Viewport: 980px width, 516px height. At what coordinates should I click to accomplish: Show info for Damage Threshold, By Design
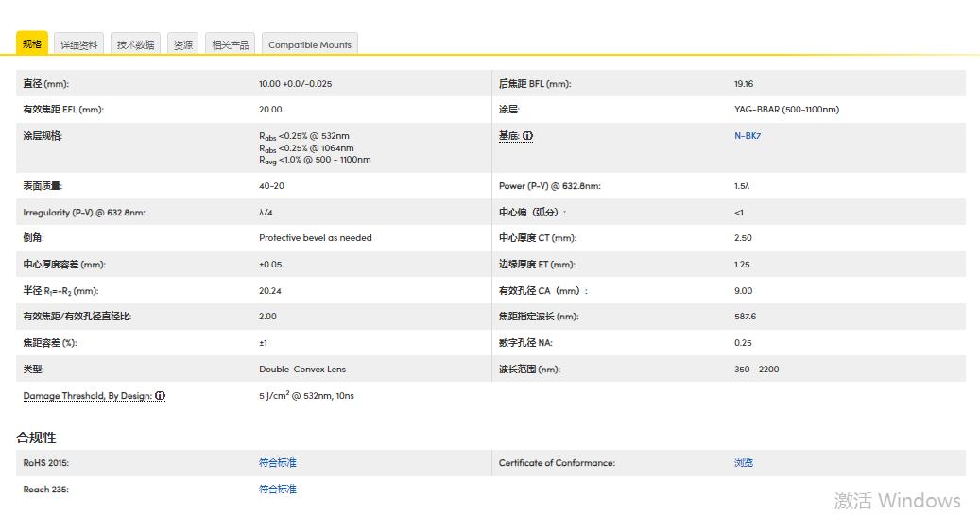click(161, 395)
